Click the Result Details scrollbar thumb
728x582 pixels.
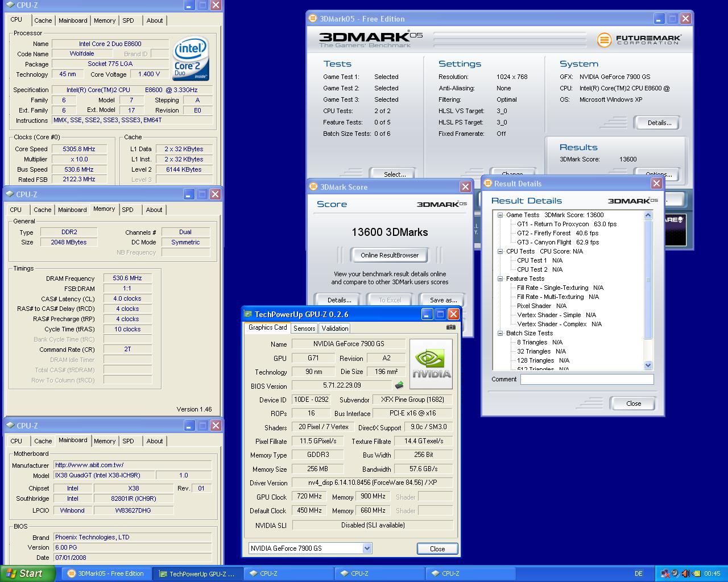(x=648, y=279)
